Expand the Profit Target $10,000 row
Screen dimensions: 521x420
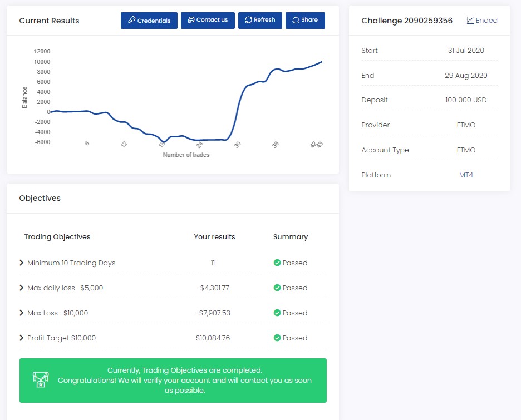pyautogui.click(x=22, y=338)
